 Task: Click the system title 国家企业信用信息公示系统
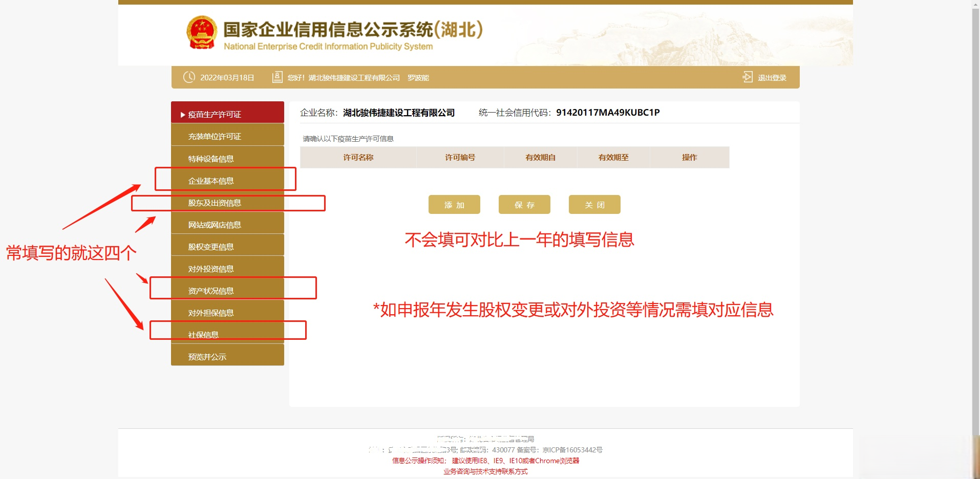328,30
